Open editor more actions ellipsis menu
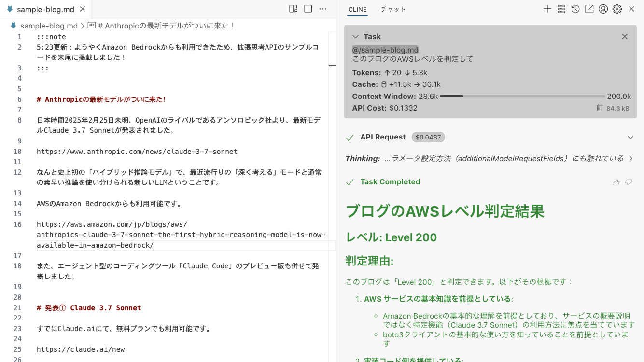Image resolution: width=644 pixels, height=362 pixels. [x=323, y=9]
